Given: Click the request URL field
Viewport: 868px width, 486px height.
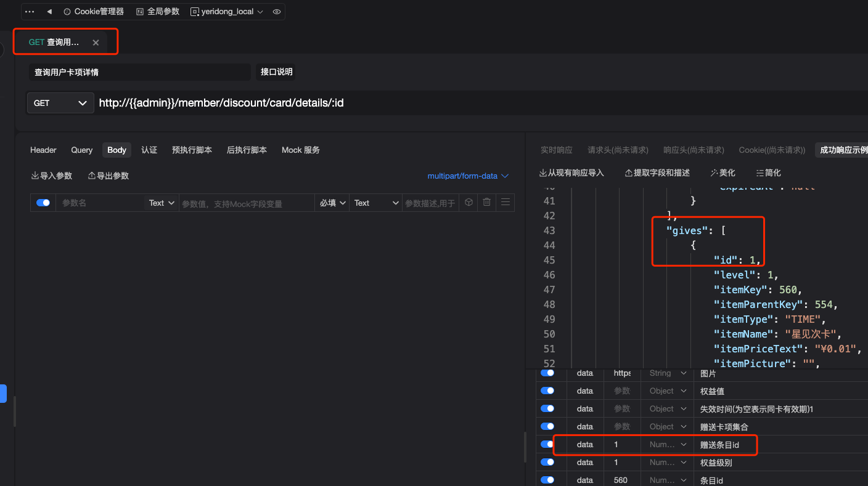Looking at the screenshot, I should [481, 103].
